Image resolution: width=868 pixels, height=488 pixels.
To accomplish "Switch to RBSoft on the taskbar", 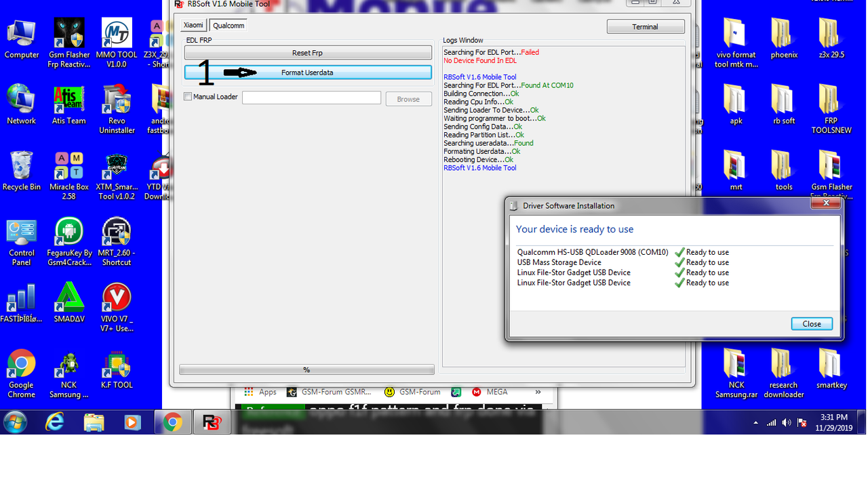I will pos(212,423).
